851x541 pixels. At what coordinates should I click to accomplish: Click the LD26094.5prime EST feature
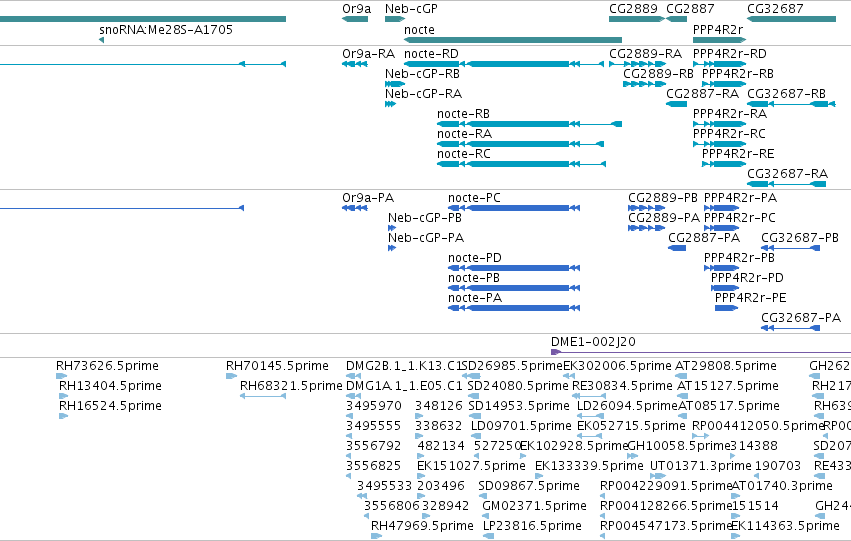coord(590,416)
